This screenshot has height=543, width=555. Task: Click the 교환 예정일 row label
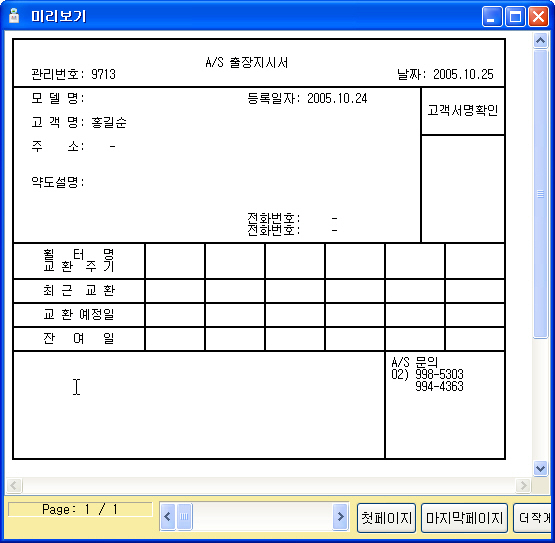tap(79, 314)
